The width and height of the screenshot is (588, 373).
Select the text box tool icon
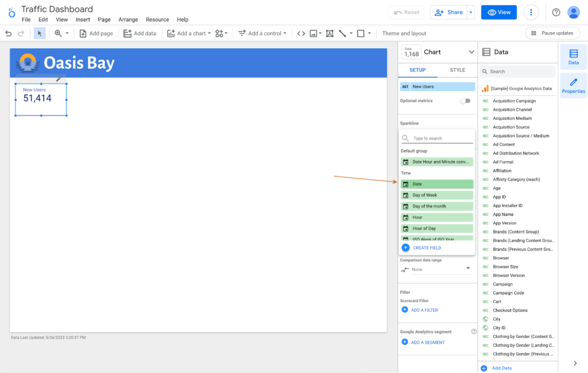(x=330, y=33)
